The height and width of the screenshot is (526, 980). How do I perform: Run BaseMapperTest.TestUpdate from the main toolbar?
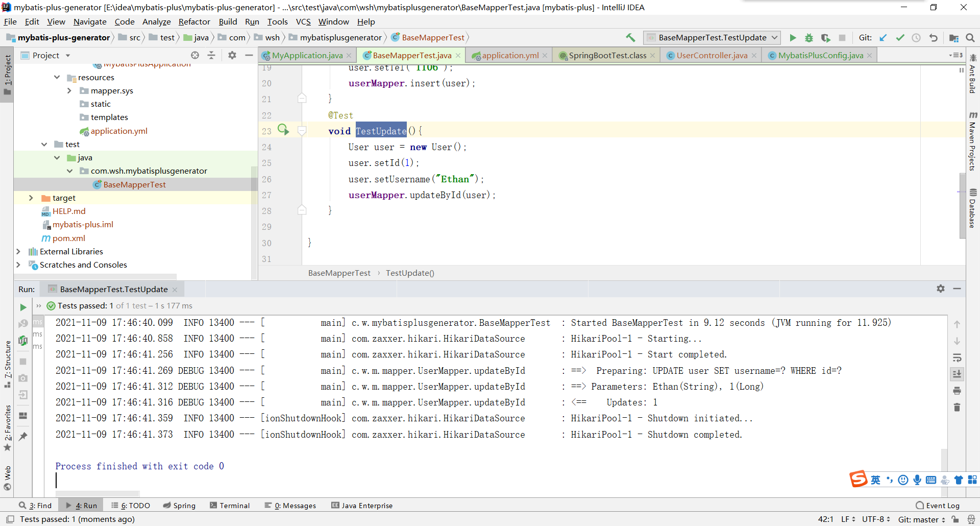click(793, 38)
